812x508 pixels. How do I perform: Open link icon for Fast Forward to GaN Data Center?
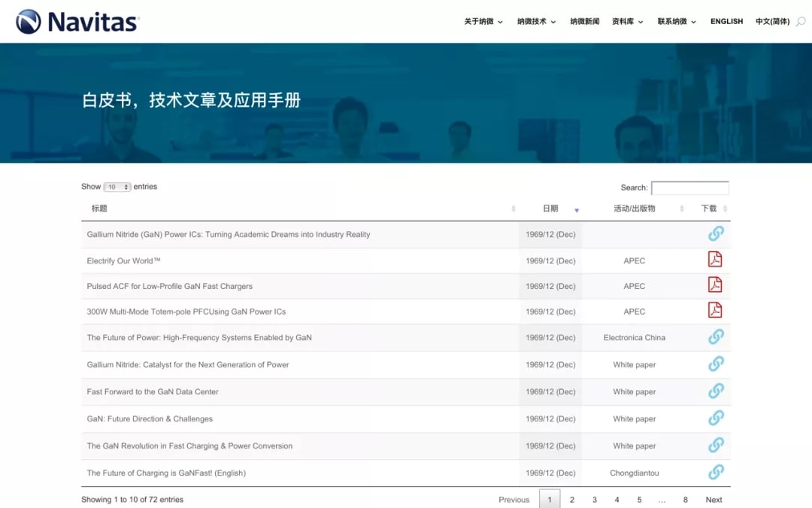coord(716,391)
